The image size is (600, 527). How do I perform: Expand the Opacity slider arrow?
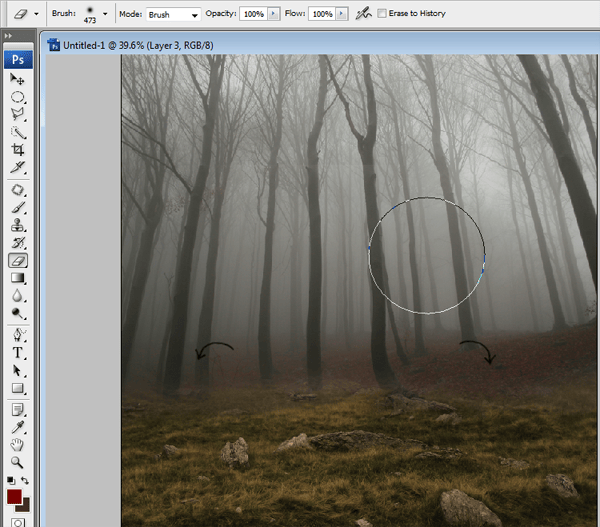272,15
